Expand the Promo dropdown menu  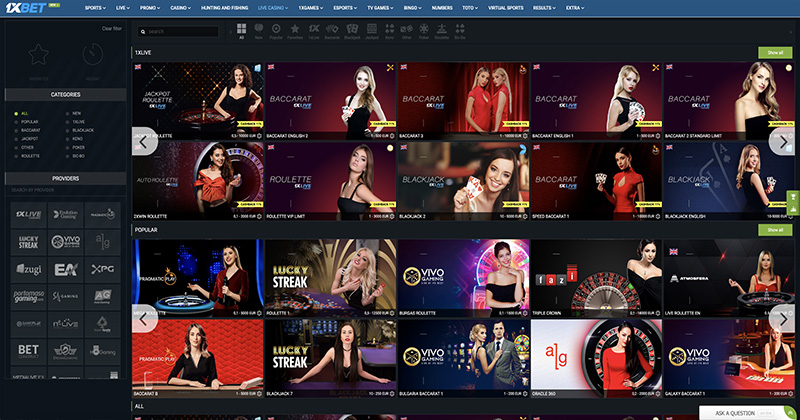click(x=149, y=8)
